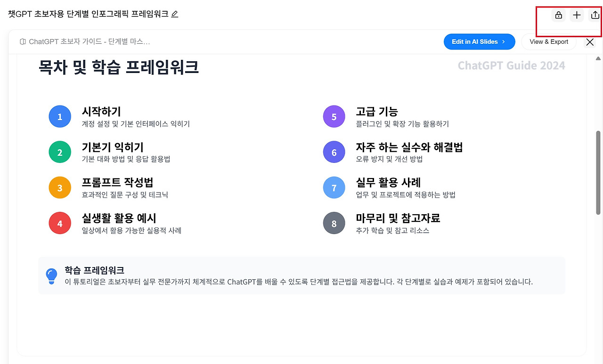Click the scrollbar down arrow
Image resolution: width=603 pixels, height=364 pixels.
point(599,360)
